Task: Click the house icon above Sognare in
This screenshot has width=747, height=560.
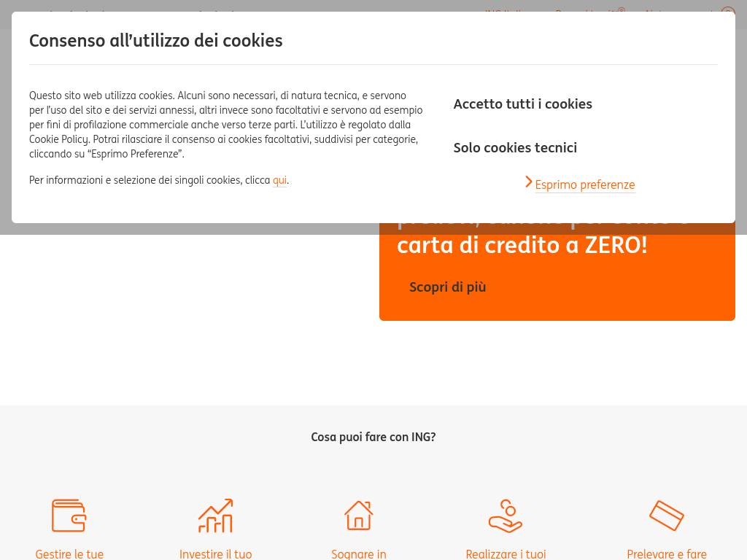Action: click(359, 516)
